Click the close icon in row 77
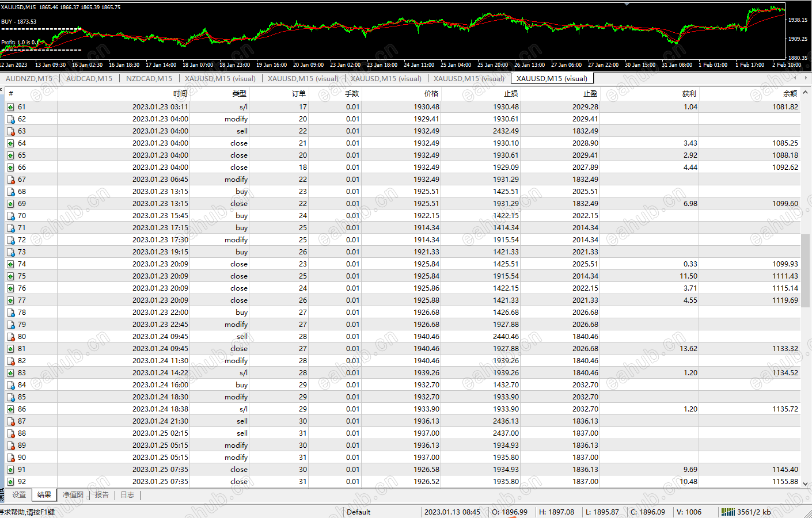The height and width of the screenshot is (518, 812). (x=10, y=300)
